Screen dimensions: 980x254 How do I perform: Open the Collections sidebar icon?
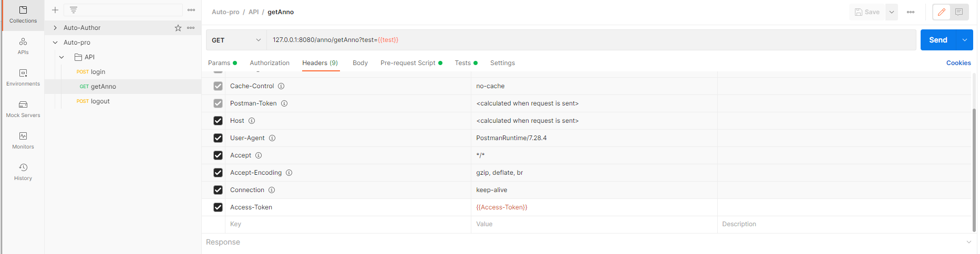[x=23, y=15]
